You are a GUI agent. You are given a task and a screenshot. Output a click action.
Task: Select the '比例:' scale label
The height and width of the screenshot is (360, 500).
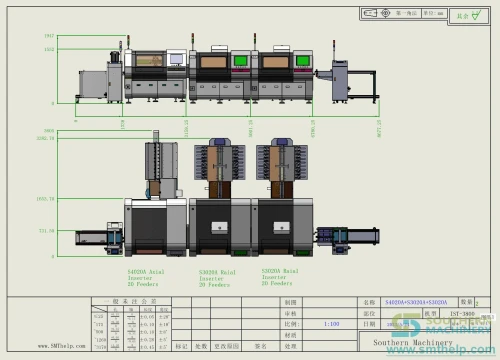click(x=292, y=324)
